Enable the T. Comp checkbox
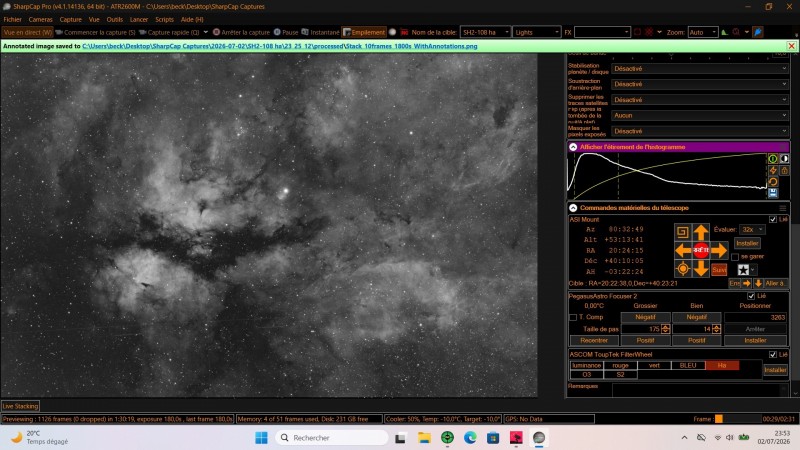The height and width of the screenshot is (450, 800). (573, 317)
